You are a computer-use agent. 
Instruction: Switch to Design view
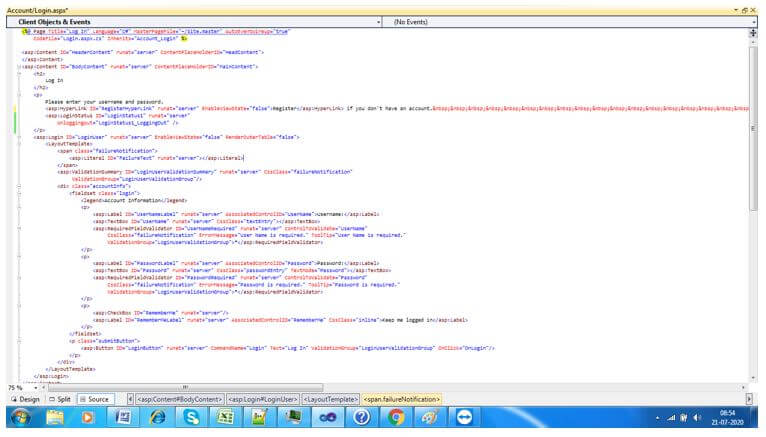[26, 399]
